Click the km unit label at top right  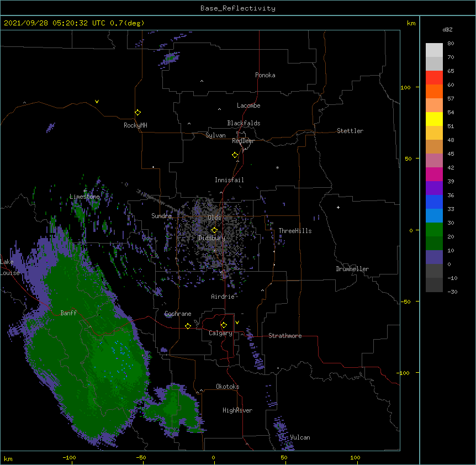[411, 23]
